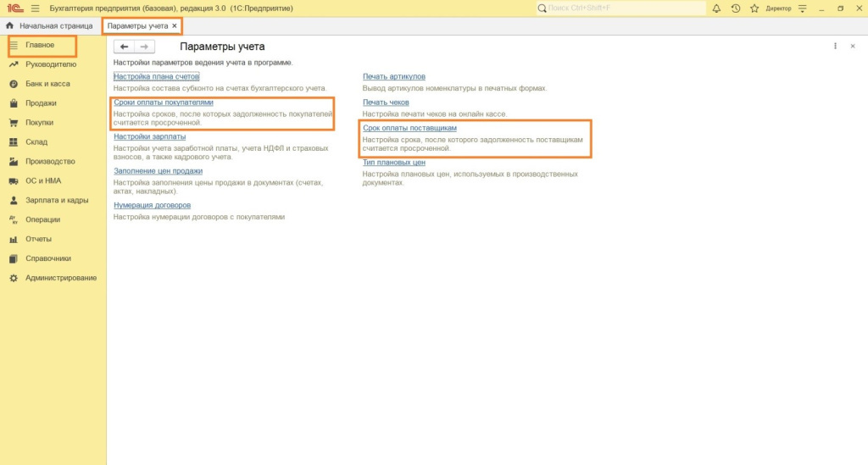Click the Настройка плана счетов link
Screen dimensions: 868x465
coord(156,76)
